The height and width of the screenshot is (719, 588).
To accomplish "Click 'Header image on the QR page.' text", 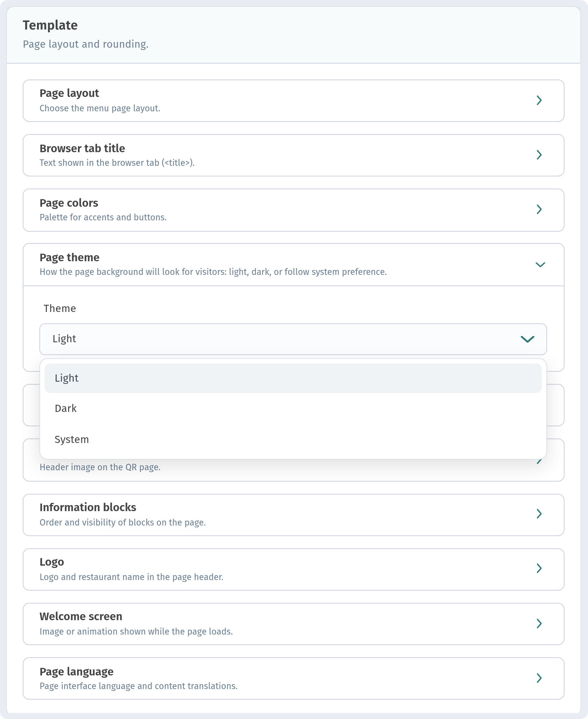I will coord(100,467).
